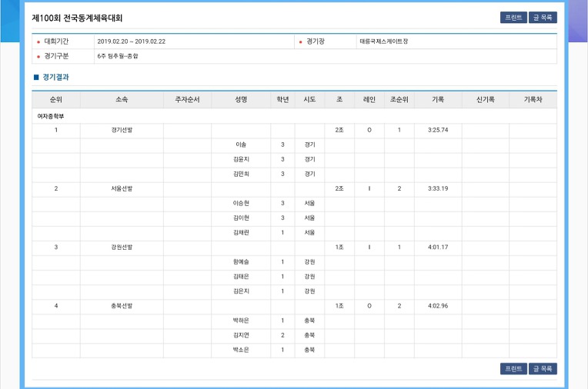Select the 기록 column header
This screenshot has width=588, height=389.
[438, 100]
